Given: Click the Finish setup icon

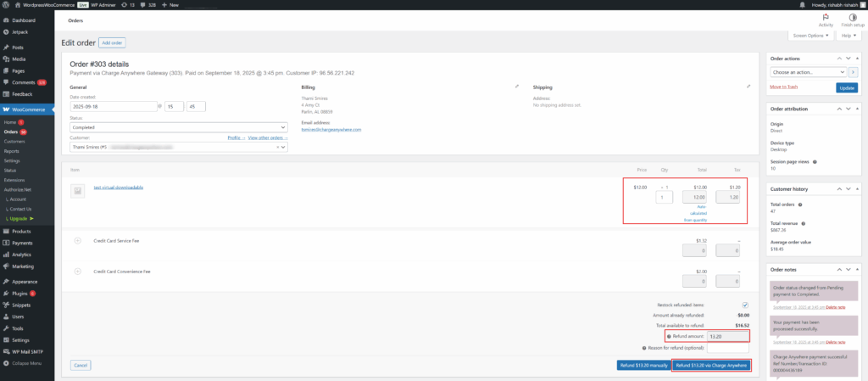Looking at the screenshot, I should pos(851,17).
